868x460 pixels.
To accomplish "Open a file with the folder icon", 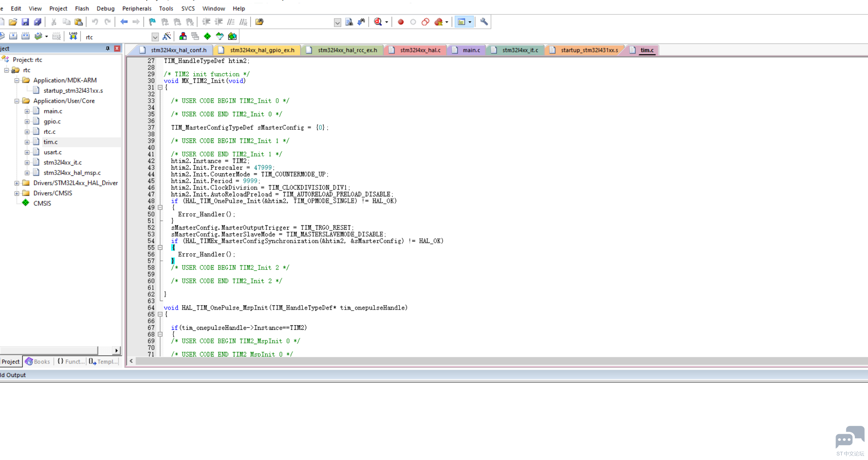I will coord(13,22).
